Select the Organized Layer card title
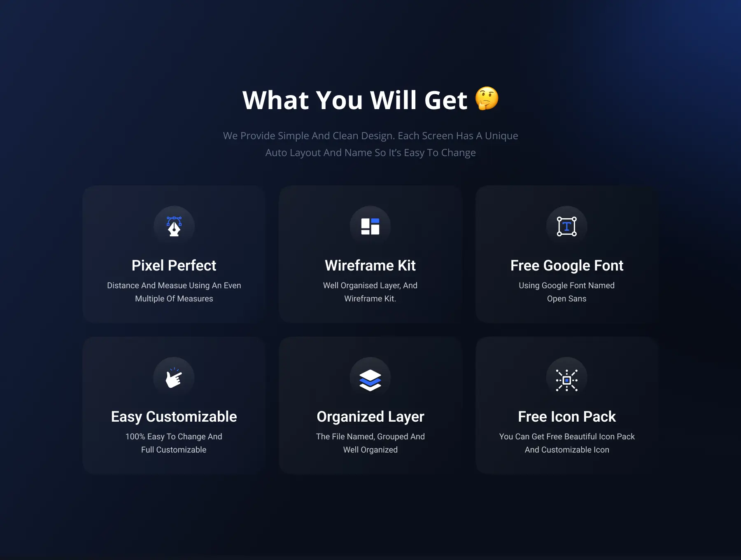This screenshot has height=560, width=741. tap(370, 417)
